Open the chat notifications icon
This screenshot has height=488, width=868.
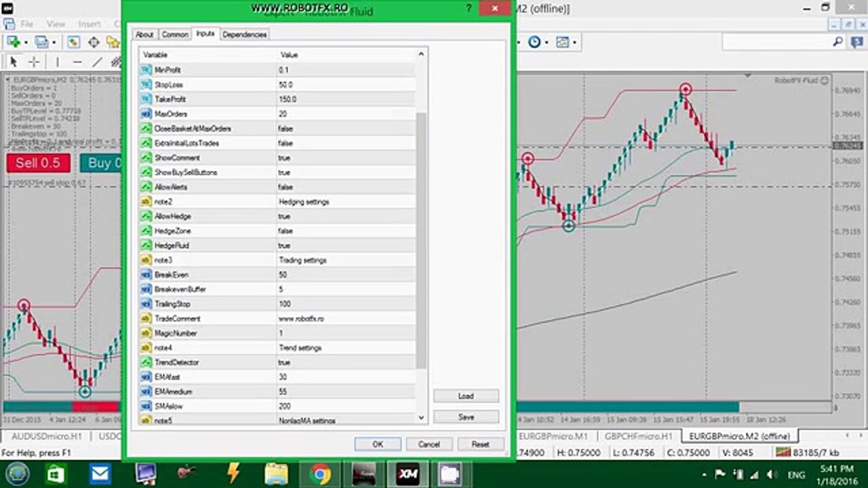[856, 42]
